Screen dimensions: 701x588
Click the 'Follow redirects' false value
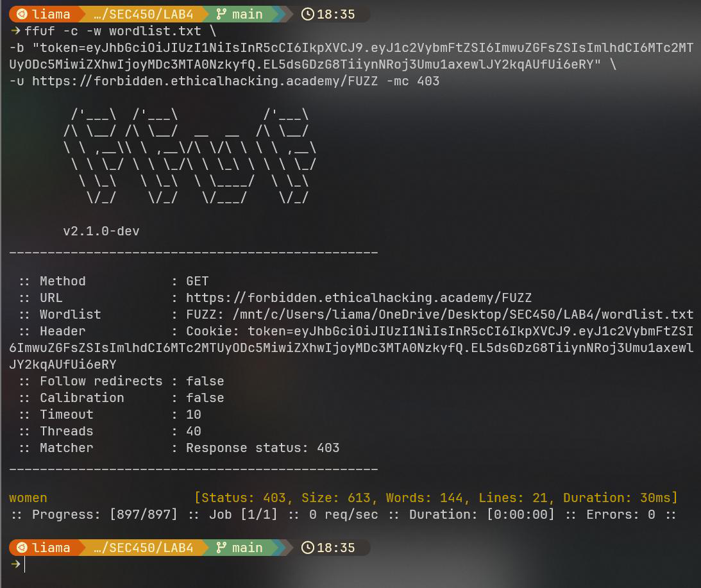pyautogui.click(x=205, y=381)
